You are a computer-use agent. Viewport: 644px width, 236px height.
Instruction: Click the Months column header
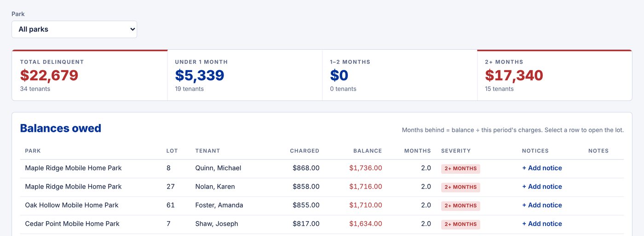coord(418,151)
